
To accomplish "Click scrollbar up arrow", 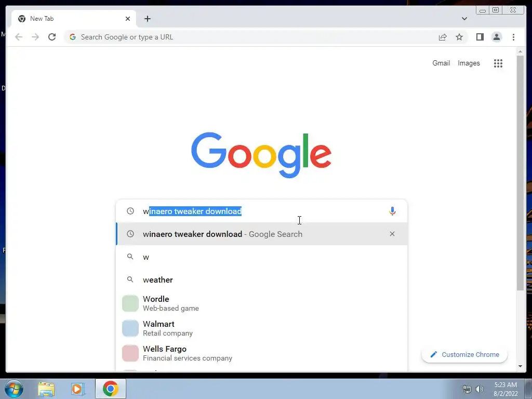I will [521, 51].
